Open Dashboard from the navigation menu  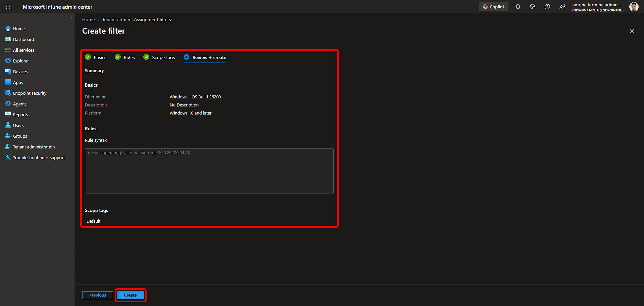click(23, 39)
